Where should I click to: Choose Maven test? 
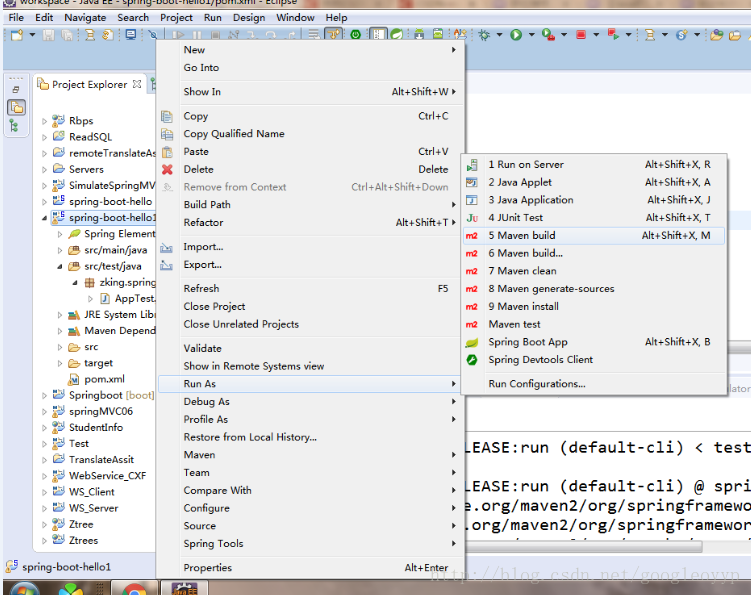(x=594, y=324)
